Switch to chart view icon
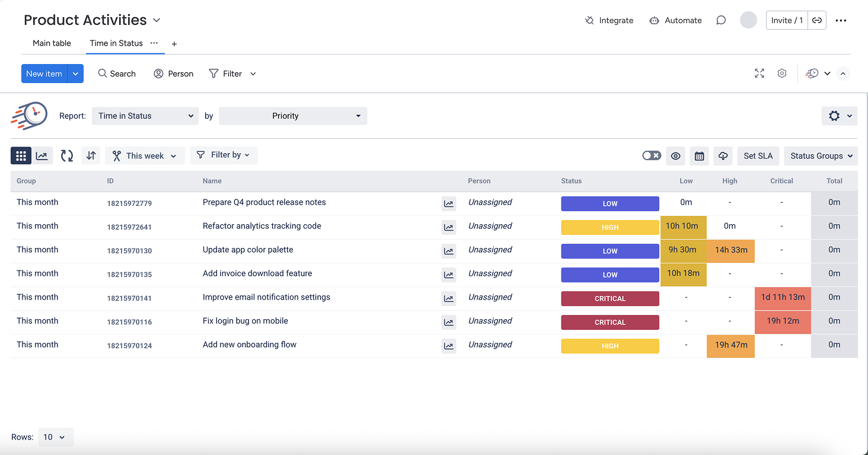This screenshot has width=868, height=455. pyautogui.click(x=42, y=156)
